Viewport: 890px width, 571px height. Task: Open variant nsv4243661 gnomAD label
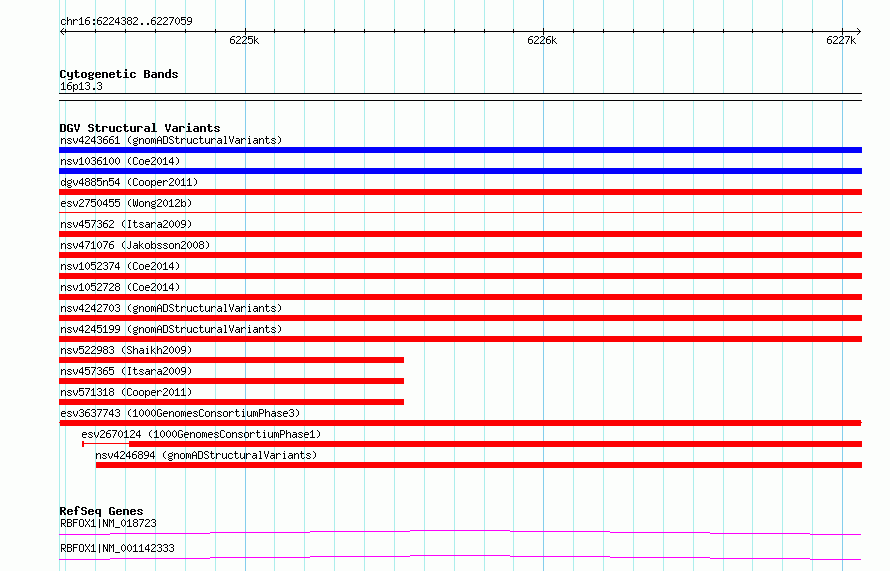(x=171, y=140)
